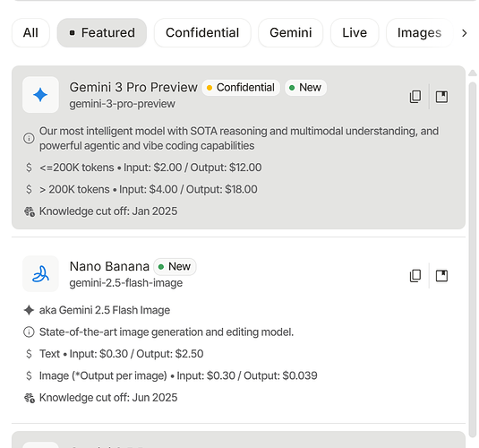Click the scrollbar up arrow
Viewport: 479px width, 448px height.
473,73
